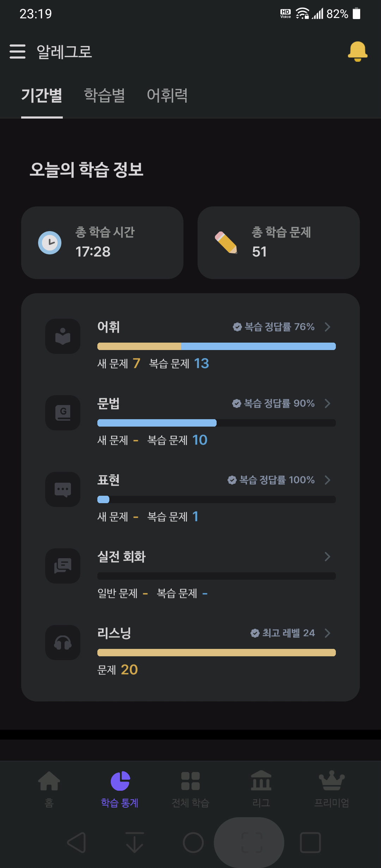Switch to the 학습별 tab

point(104,95)
